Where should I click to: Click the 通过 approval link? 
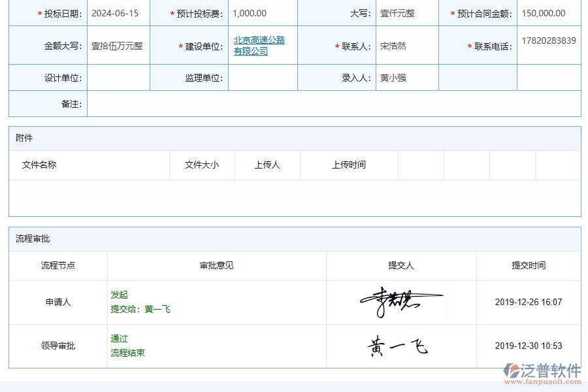(x=119, y=338)
